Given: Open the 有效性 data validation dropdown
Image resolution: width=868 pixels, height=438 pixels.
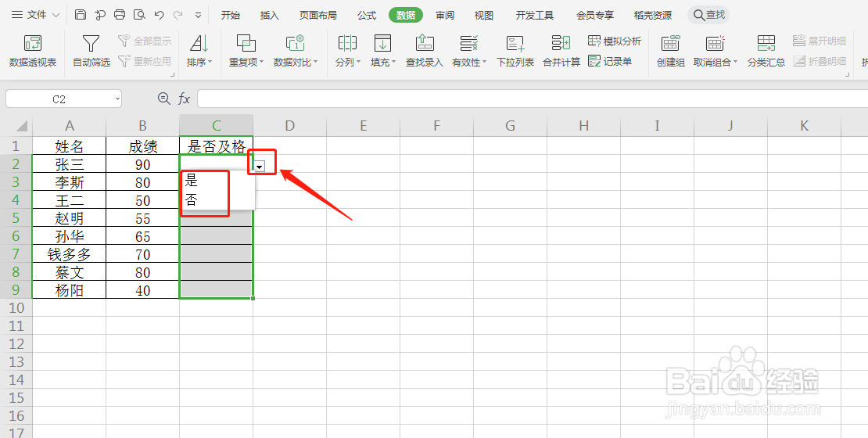Looking at the screenshot, I should 469,51.
